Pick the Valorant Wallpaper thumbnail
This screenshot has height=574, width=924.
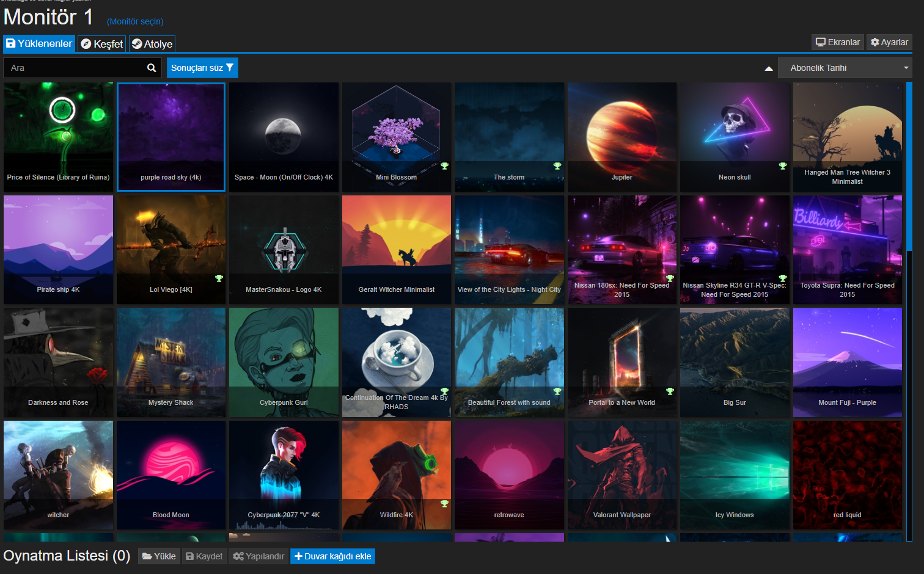622,475
